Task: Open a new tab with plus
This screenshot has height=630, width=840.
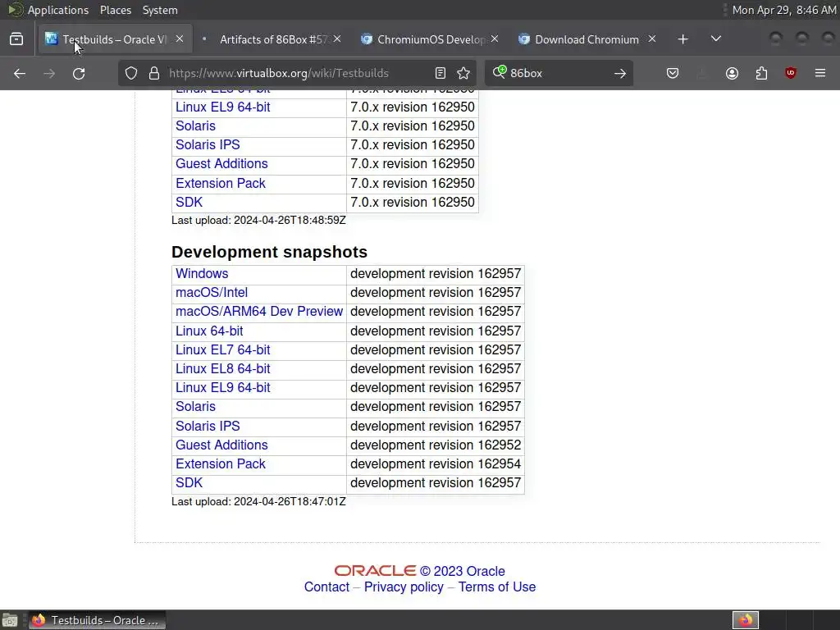Action: [682, 39]
